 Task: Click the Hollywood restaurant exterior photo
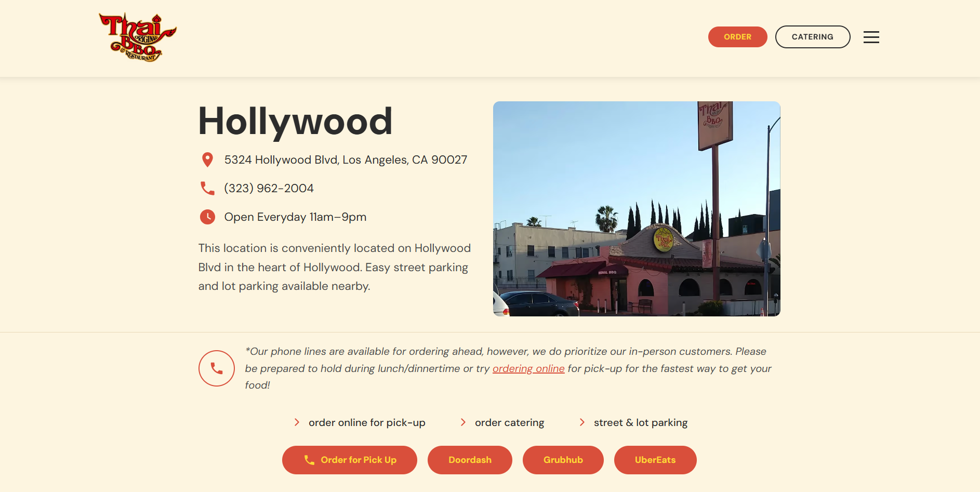[x=637, y=209]
